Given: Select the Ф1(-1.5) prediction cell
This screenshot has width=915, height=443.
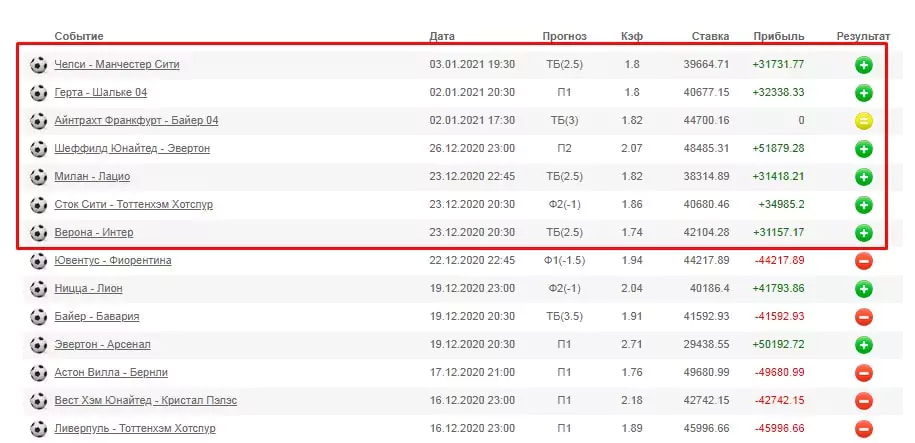Looking at the screenshot, I should tap(564, 260).
